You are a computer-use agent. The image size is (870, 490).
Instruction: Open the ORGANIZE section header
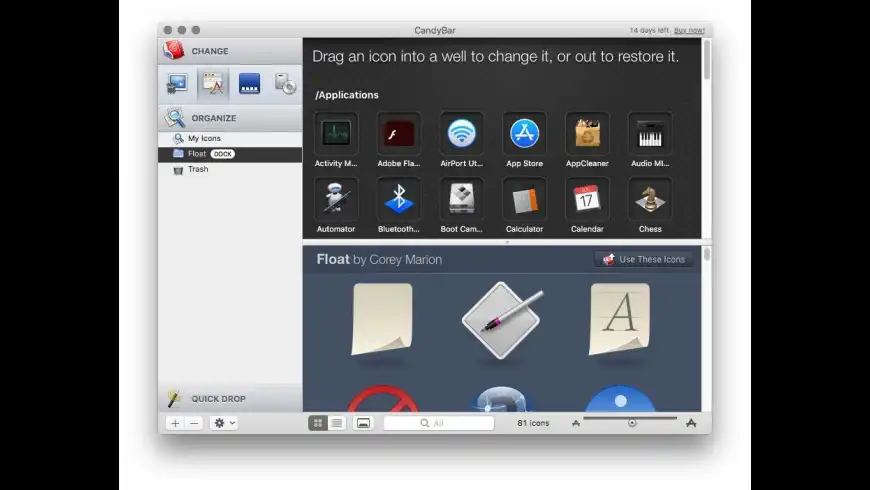(230, 118)
